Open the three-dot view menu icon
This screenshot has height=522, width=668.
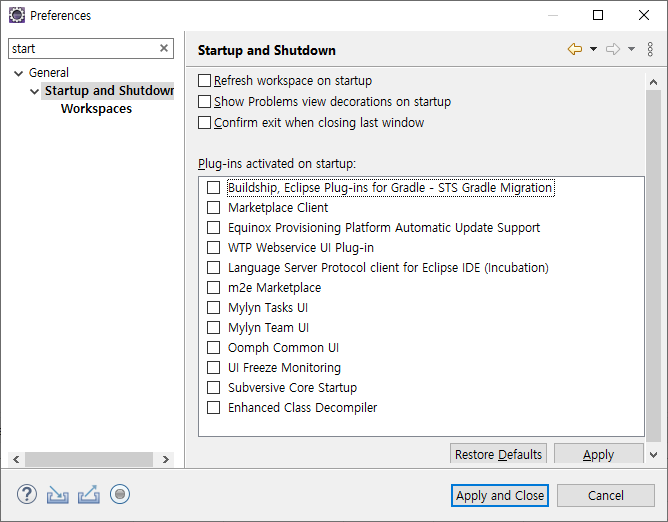click(x=650, y=49)
